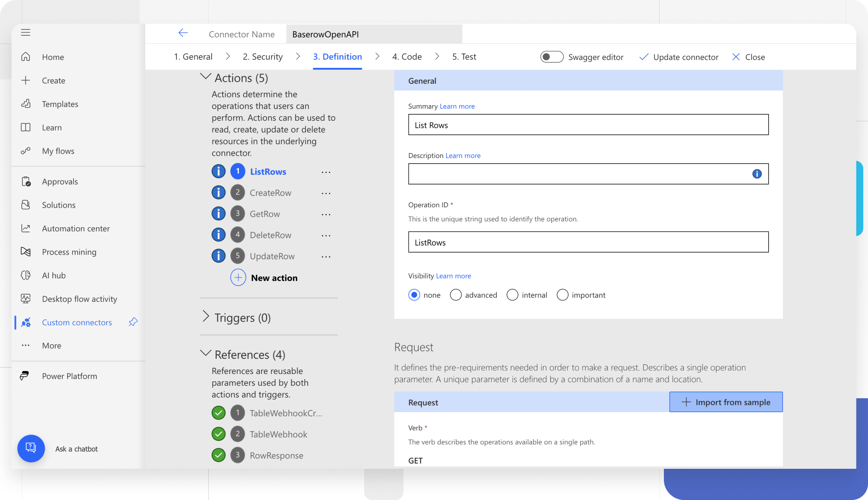Click Update connector button

[x=678, y=57]
